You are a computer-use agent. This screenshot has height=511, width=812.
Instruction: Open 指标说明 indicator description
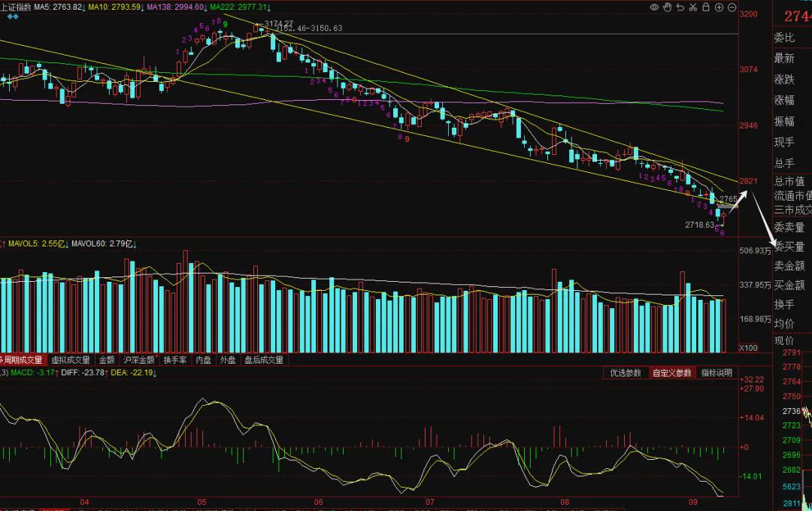(x=717, y=373)
